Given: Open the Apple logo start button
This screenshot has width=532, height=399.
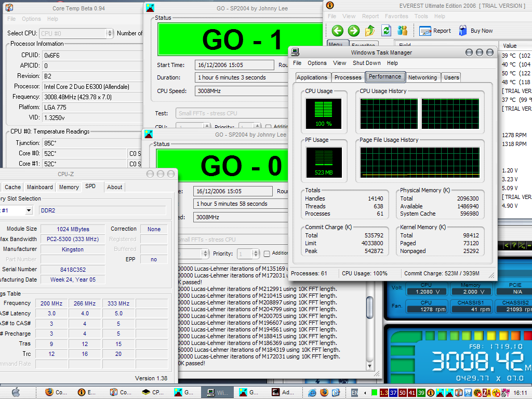Looking at the screenshot, I should tap(16, 393).
